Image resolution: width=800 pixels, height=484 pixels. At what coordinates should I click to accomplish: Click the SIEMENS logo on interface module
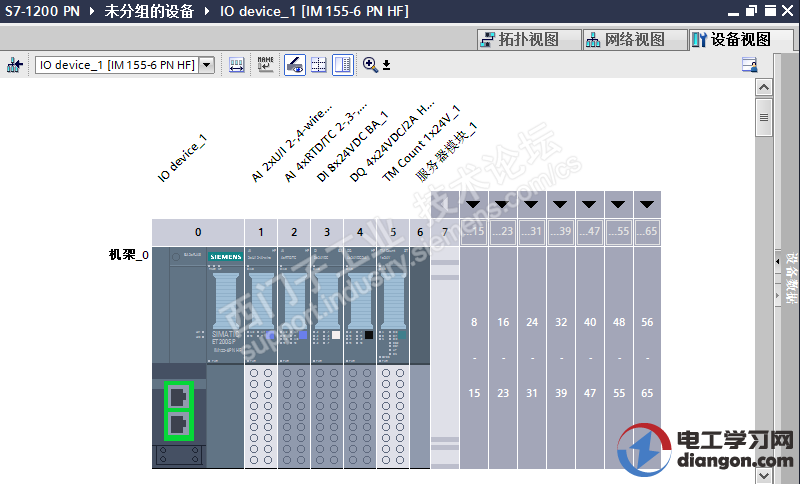pos(226,257)
